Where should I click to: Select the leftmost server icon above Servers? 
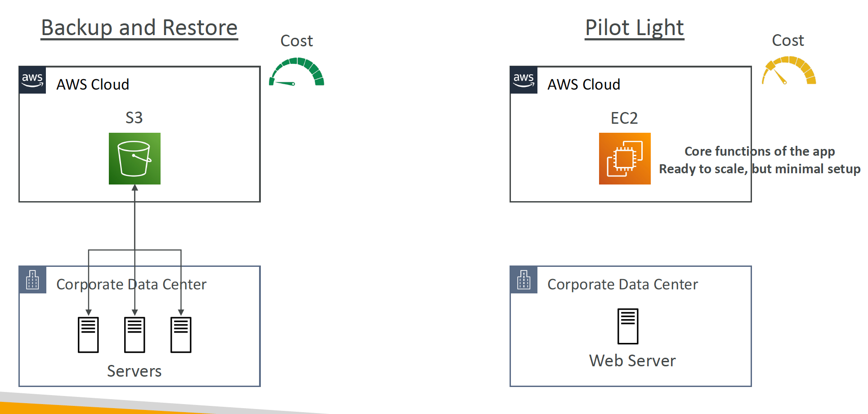click(88, 335)
